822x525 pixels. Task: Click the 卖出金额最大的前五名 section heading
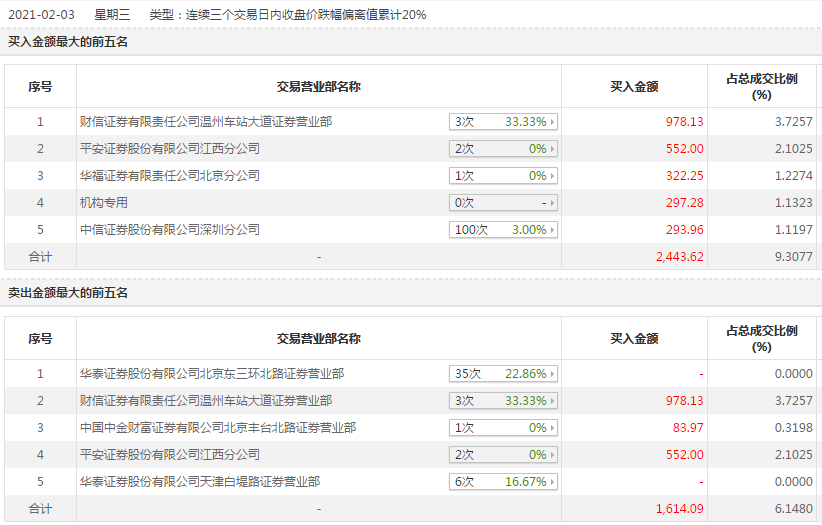click(68, 293)
